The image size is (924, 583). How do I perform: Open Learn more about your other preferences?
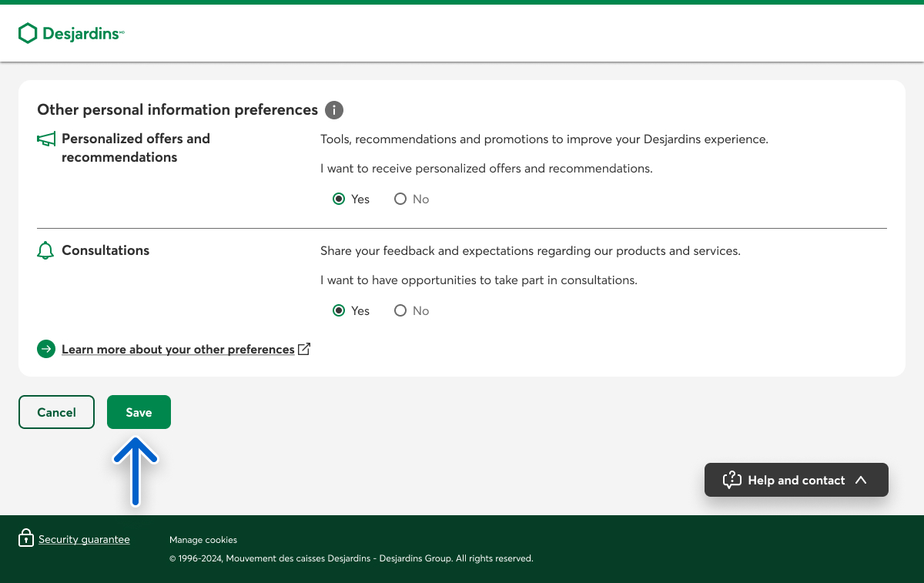point(178,350)
